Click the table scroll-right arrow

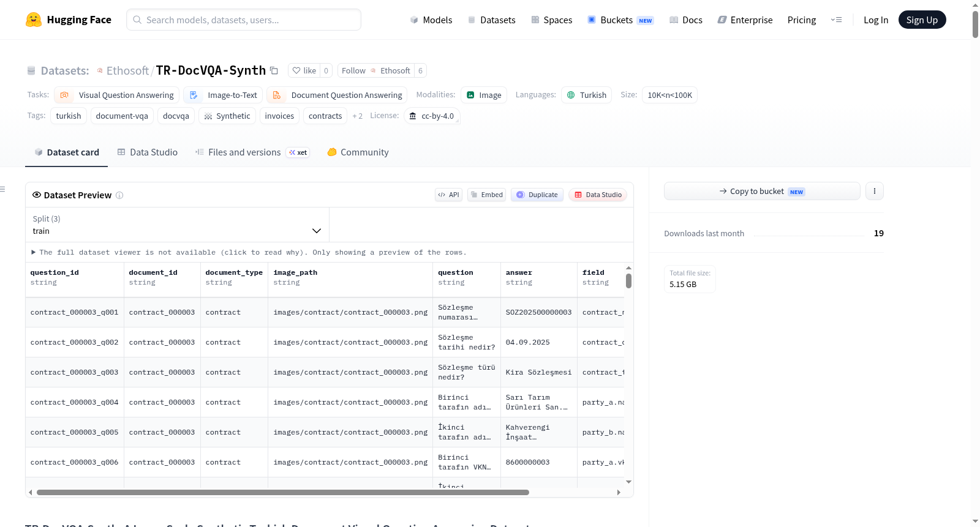point(619,492)
